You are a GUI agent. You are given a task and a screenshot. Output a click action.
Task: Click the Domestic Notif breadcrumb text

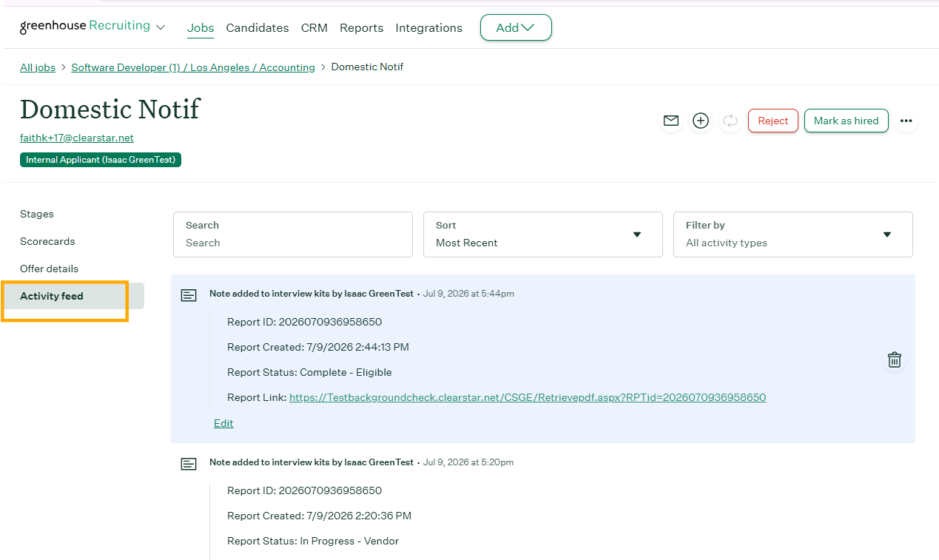pos(367,67)
